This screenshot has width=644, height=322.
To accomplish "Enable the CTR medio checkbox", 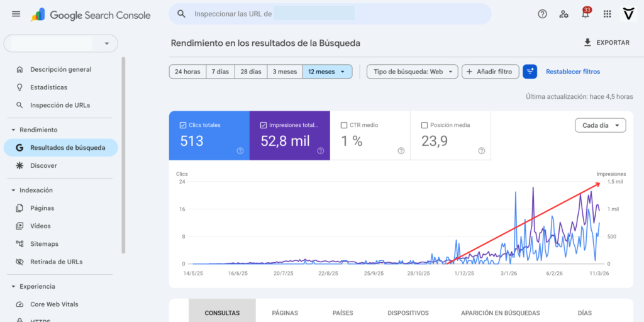I will (344, 125).
